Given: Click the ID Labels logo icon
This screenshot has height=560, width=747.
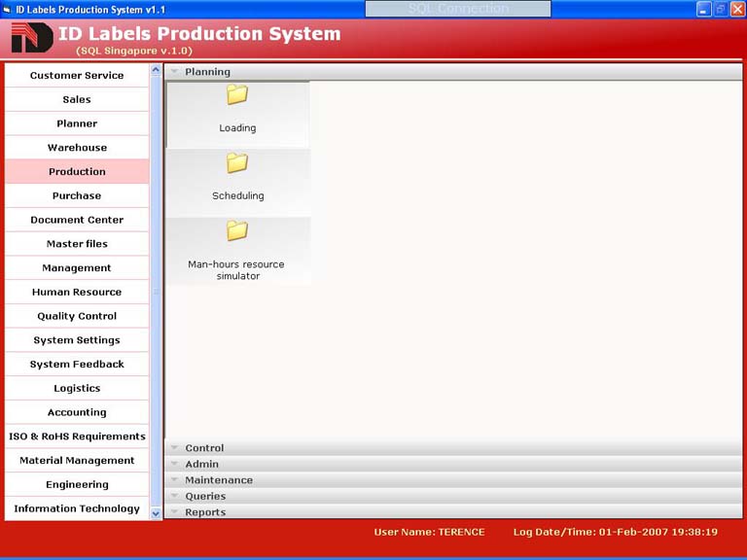Looking at the screenshot, I should (x=31, y=39).
